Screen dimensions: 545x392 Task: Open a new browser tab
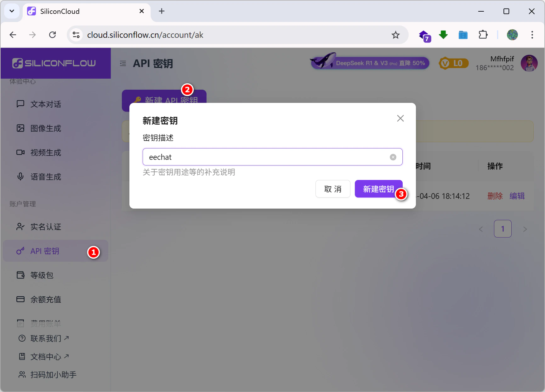coord(162,11)
